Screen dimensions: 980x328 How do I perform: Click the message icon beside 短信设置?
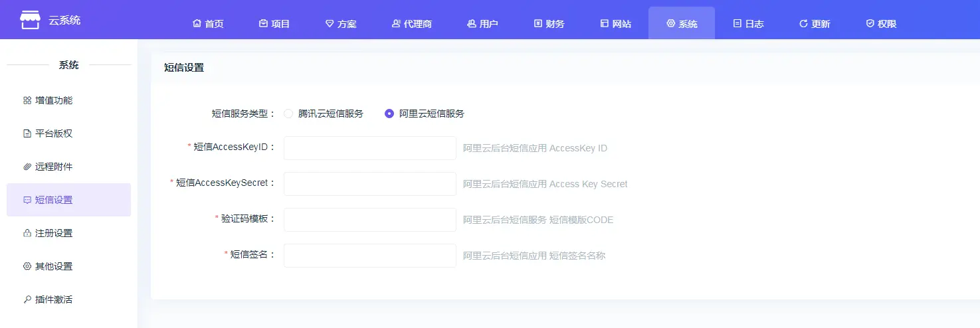coord(27,200)
